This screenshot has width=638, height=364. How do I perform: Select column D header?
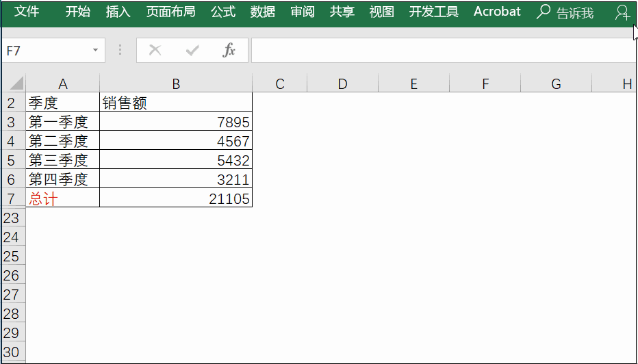point(342,83)
